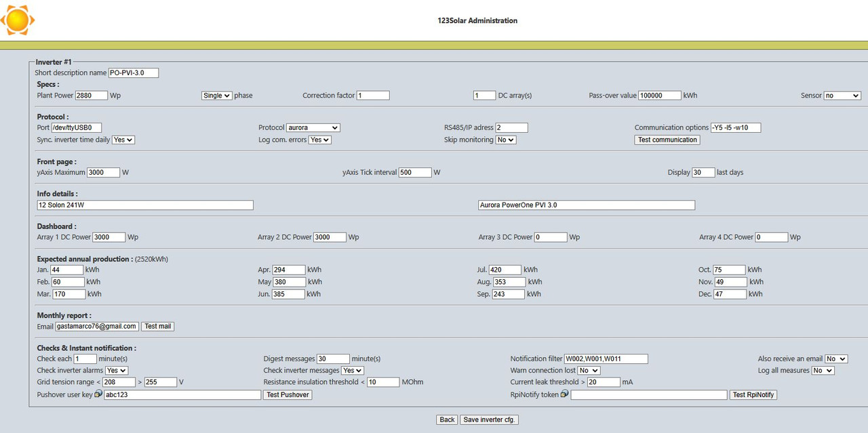Focus Current leak threshold field
Viewport: 868px width, 433px height.
coord(604,382)
